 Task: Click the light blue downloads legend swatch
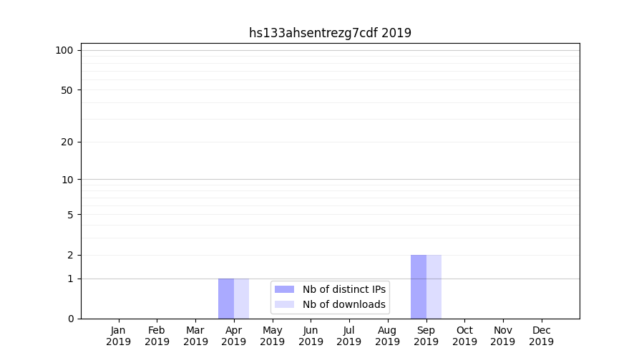[284, 304]
